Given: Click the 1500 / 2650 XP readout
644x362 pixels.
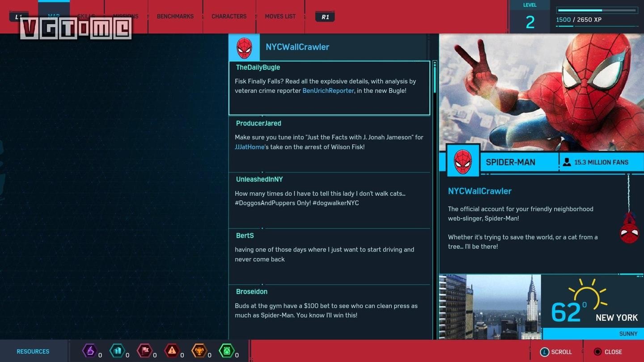Looking at the screenshot, I should pyautogui.click(x=579, y=20).
